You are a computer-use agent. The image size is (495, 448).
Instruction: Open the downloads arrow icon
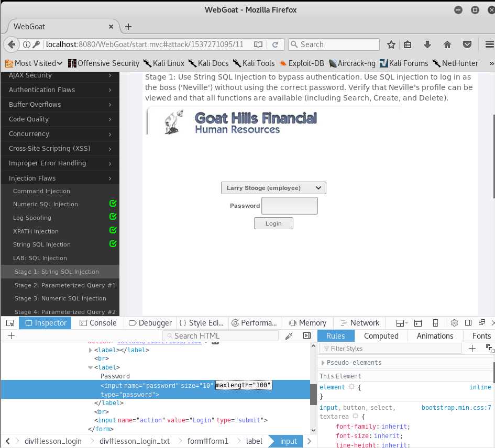coord(427,44)
